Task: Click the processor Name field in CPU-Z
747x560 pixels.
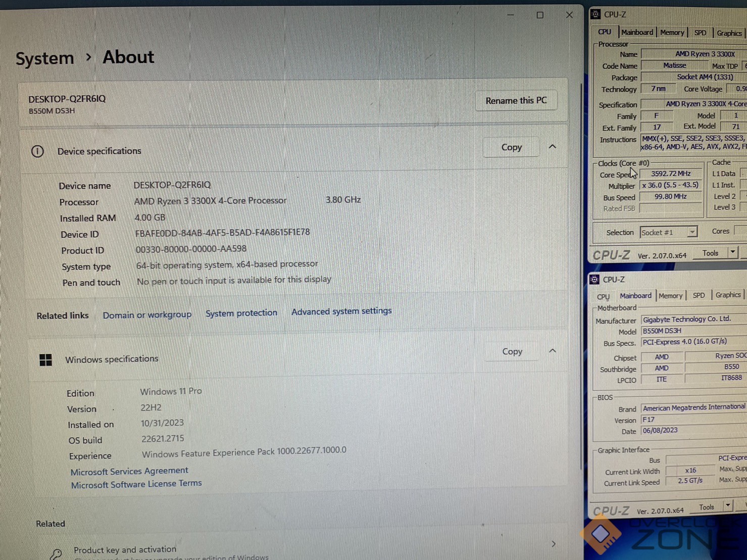Action: click(x=694, y=54)
